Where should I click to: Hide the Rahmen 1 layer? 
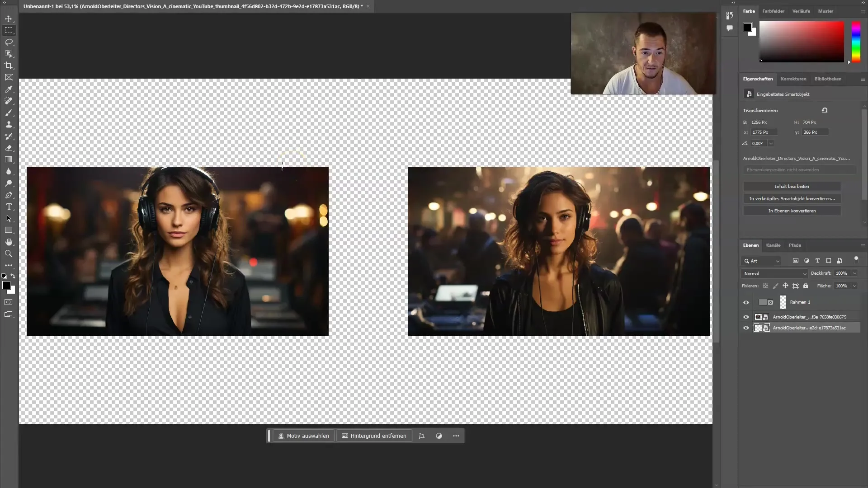coord(746,302)
